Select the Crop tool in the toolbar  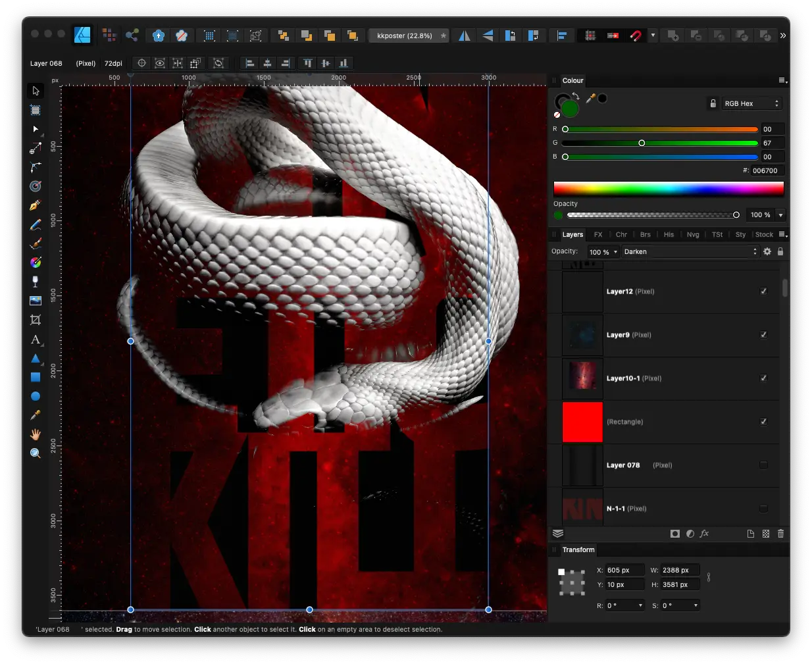click(x=36, y=320)
